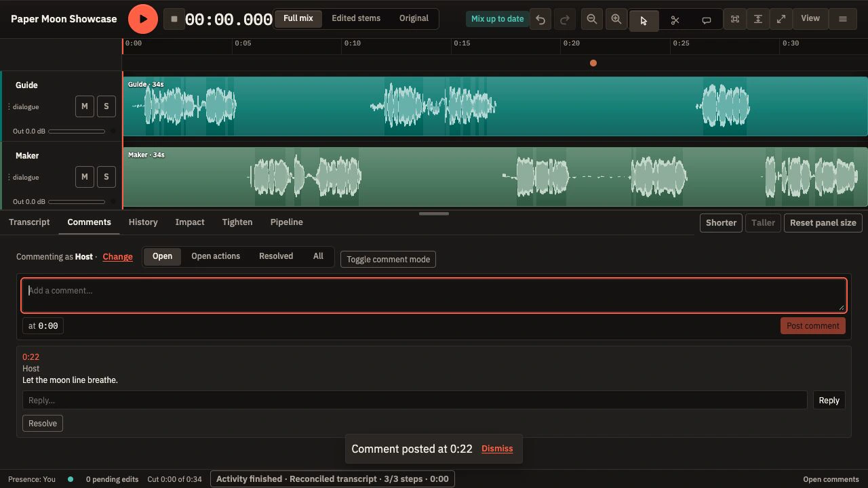Screen dimensions: 868x488
Task: Jump to the 0:22 comment timestamp
Action: pos(31,357)
